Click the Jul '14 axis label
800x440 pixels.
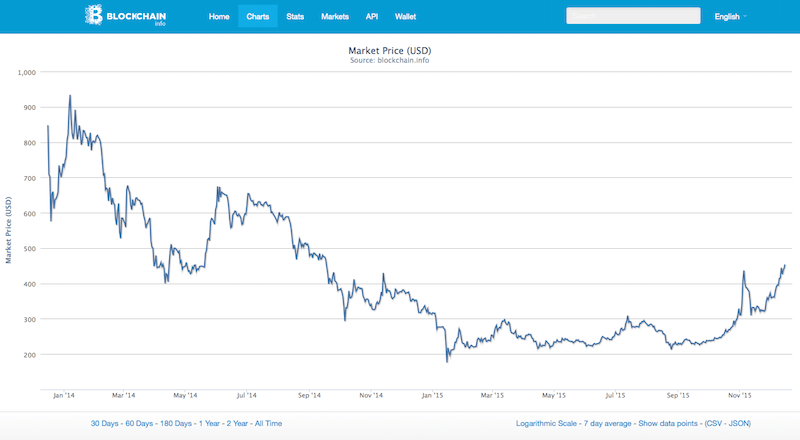246,395
